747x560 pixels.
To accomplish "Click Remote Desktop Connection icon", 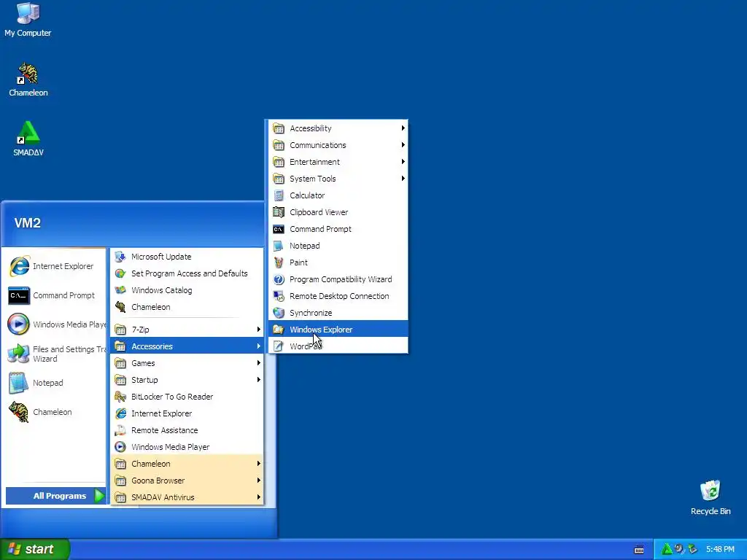I will tap(279, 296).
